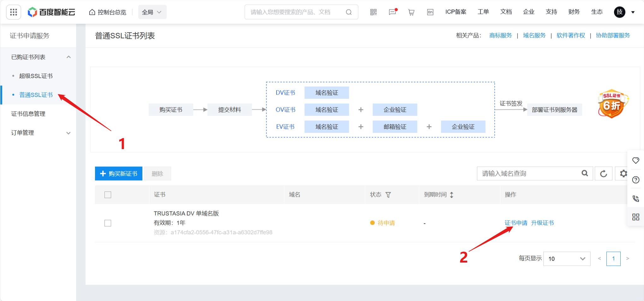
Task: Open 证书信息管理 in sidebar
Action: (x=28, y=114)
